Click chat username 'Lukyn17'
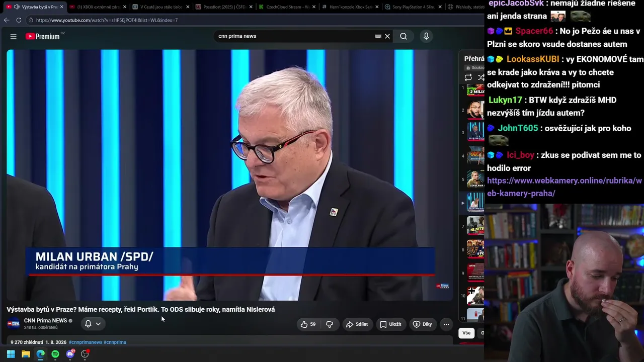The width and height of the screenshot is (644, 362). (506, 100)
